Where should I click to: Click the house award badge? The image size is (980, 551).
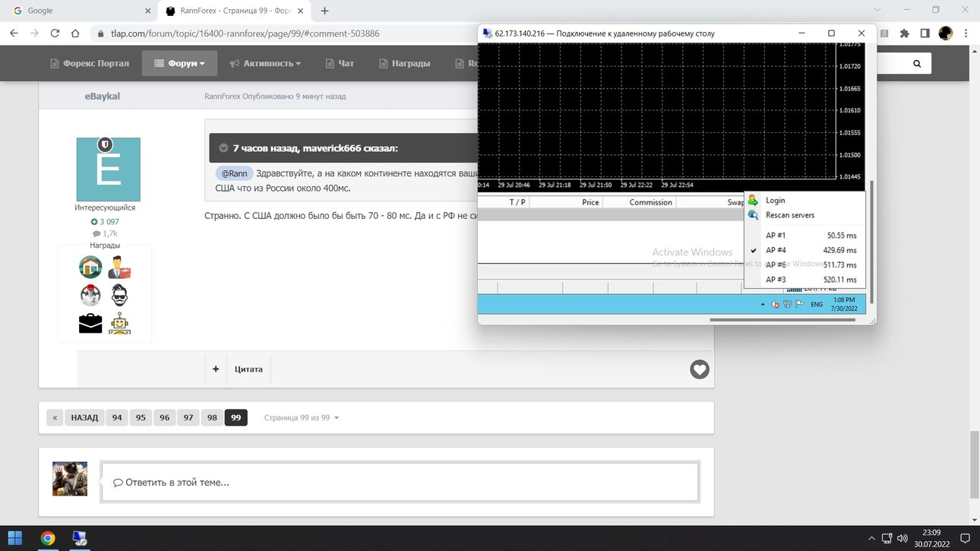tap(90, 267)
